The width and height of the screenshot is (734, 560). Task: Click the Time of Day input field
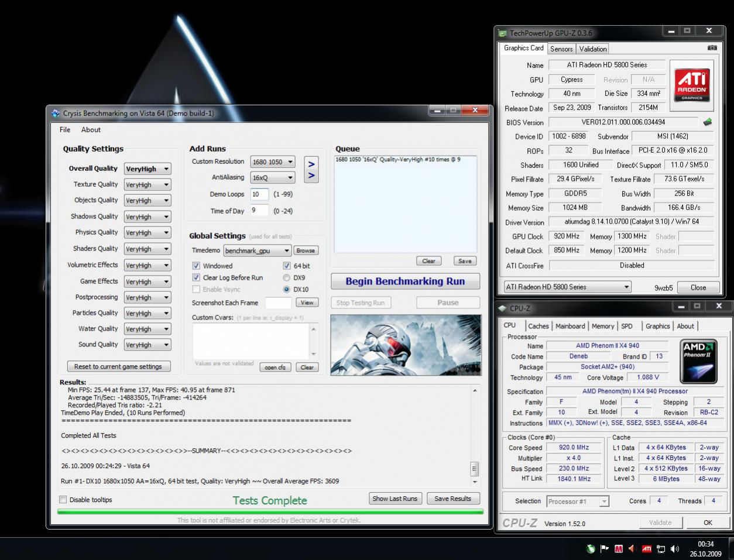[x=259, y=210]
